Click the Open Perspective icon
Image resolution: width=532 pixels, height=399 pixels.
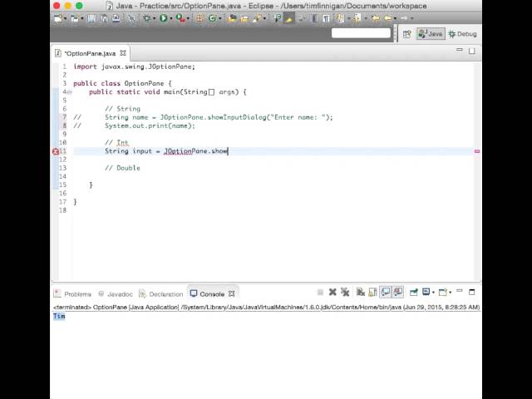coord(406,34)
